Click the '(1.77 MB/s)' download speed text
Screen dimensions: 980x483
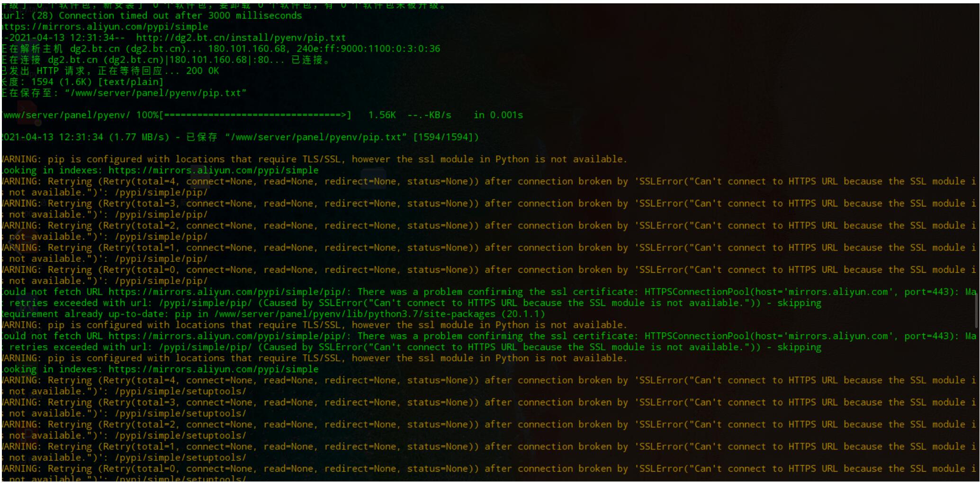pyautogui.click(x=139, y=137)
